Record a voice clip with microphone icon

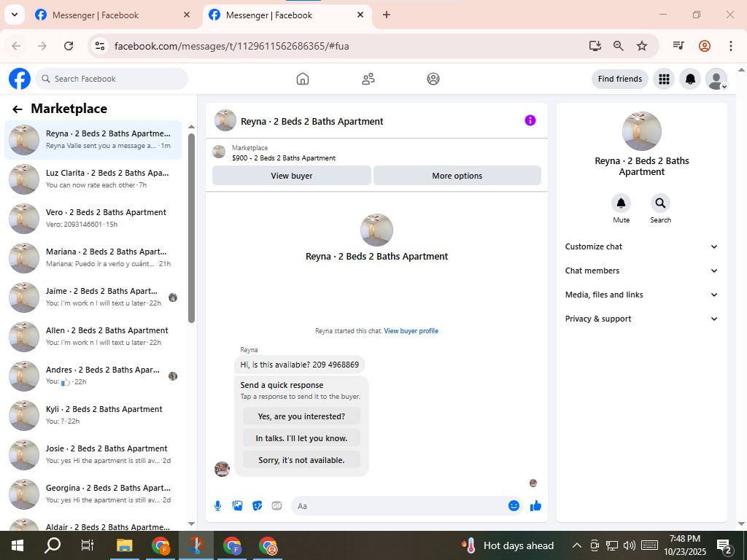[217, 506]
